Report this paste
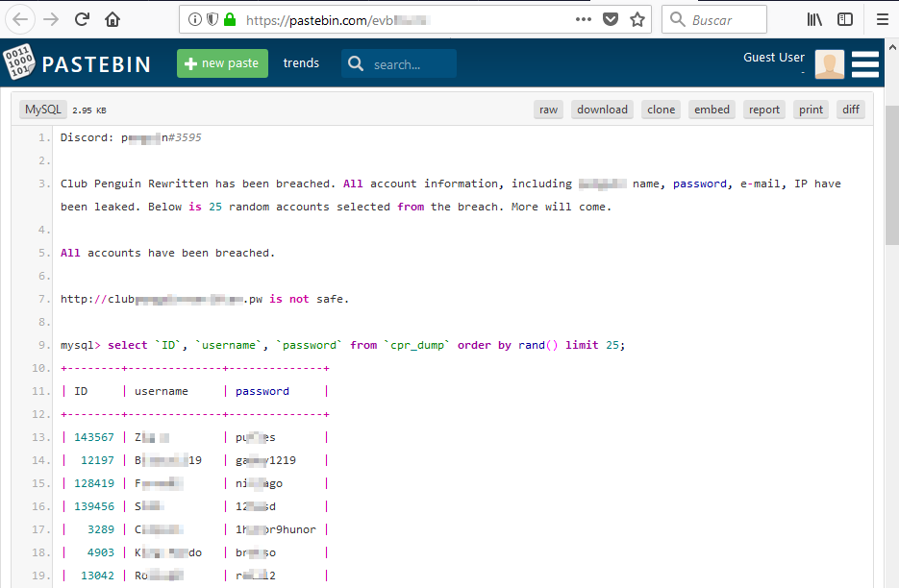This screenshot has width=899, height=588. (x=764, y=110)
